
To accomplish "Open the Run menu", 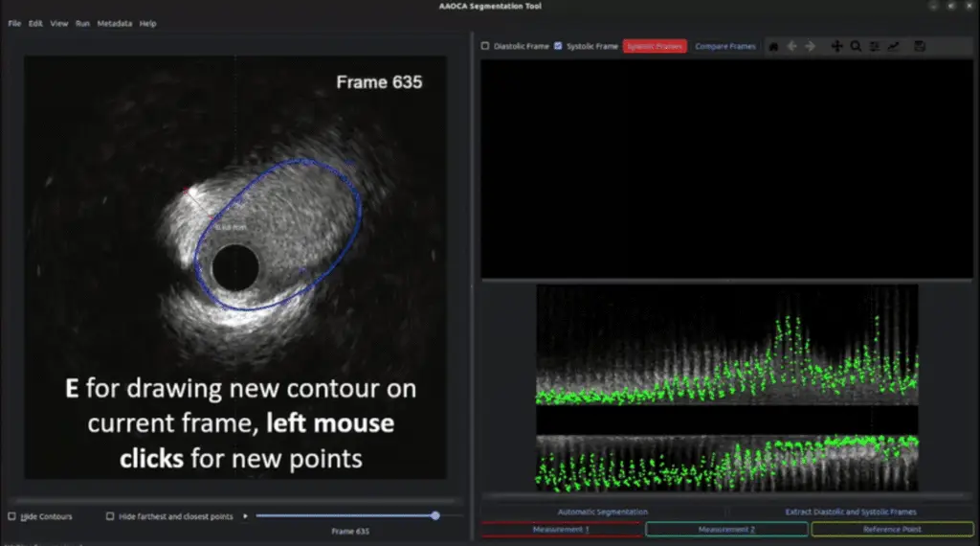I will pyautogui.click(x=82, y=23).
